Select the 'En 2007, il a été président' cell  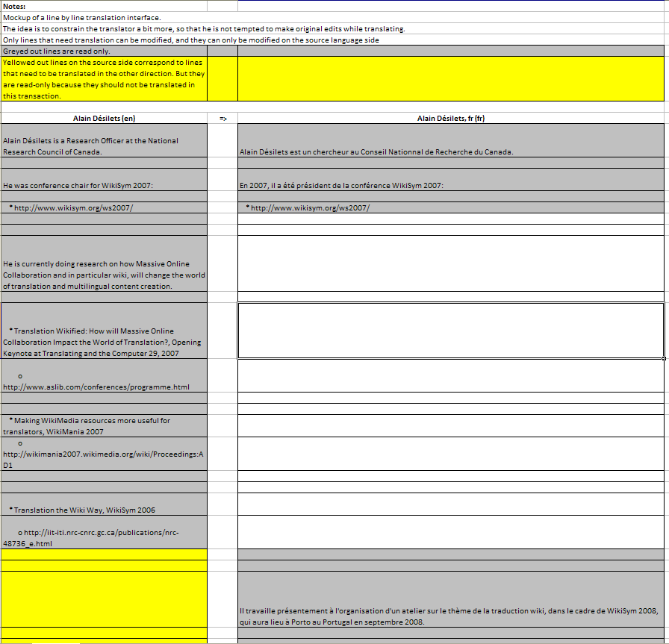point(451,180)
